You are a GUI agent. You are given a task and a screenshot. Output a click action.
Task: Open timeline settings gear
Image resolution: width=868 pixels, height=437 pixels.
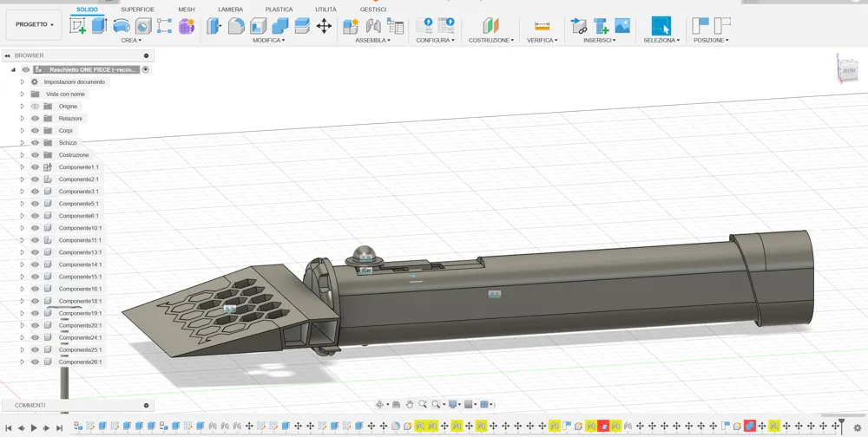[858, 427]
